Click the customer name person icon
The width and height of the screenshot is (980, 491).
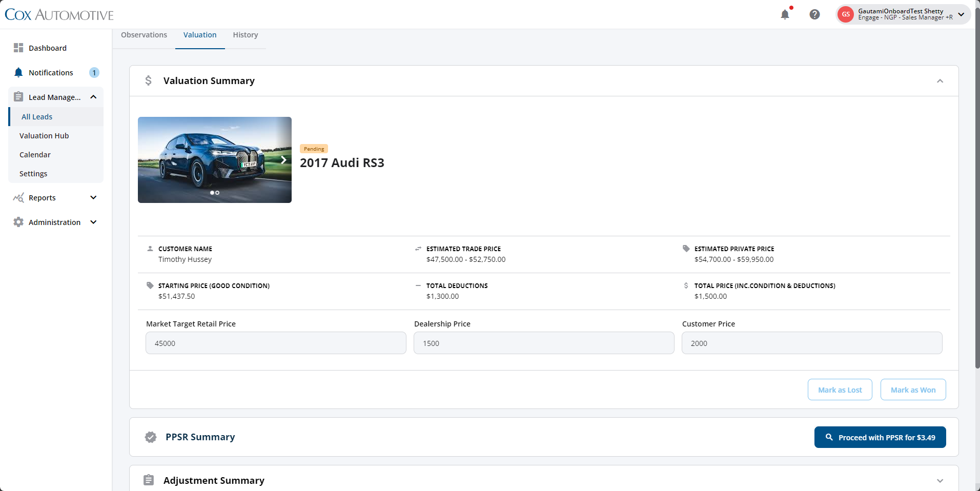150,249
